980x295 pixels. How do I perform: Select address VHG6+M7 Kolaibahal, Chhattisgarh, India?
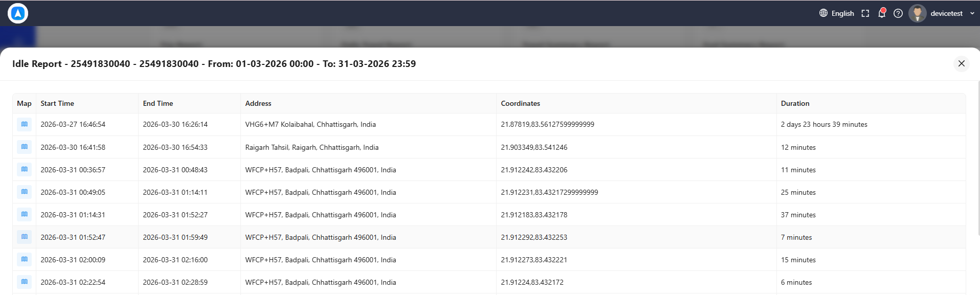coord(310,124)
